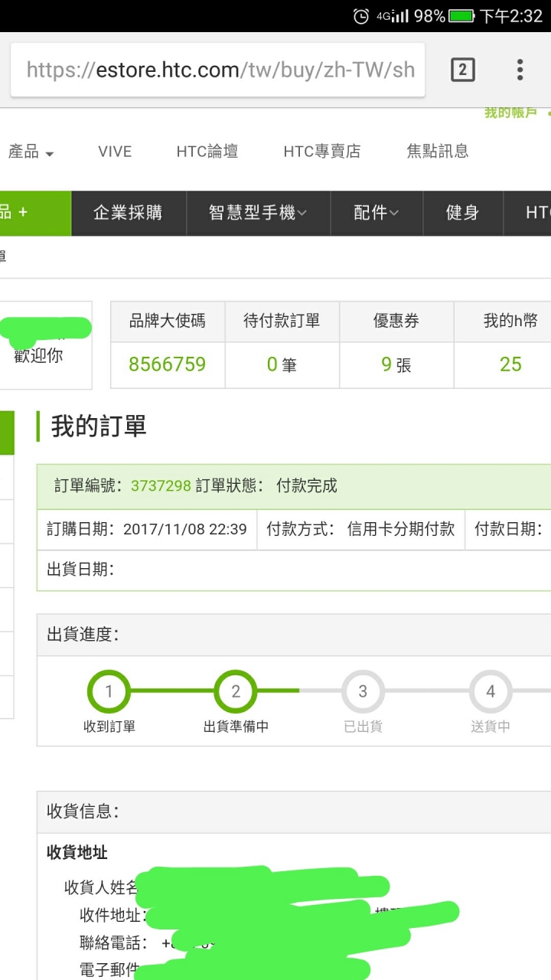The height and width of the screenshot is (980, 551).
Task: View my h幣 balance 25
Action: click(510, 364)
